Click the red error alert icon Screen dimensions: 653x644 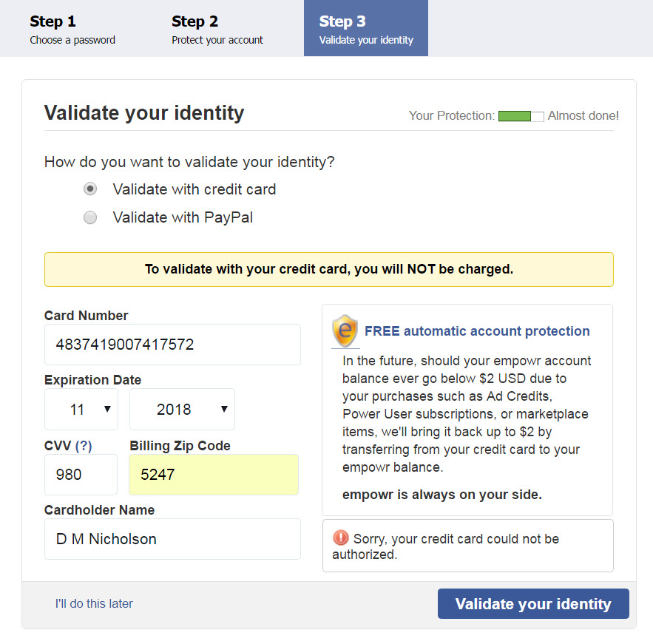tap(340, 538)
